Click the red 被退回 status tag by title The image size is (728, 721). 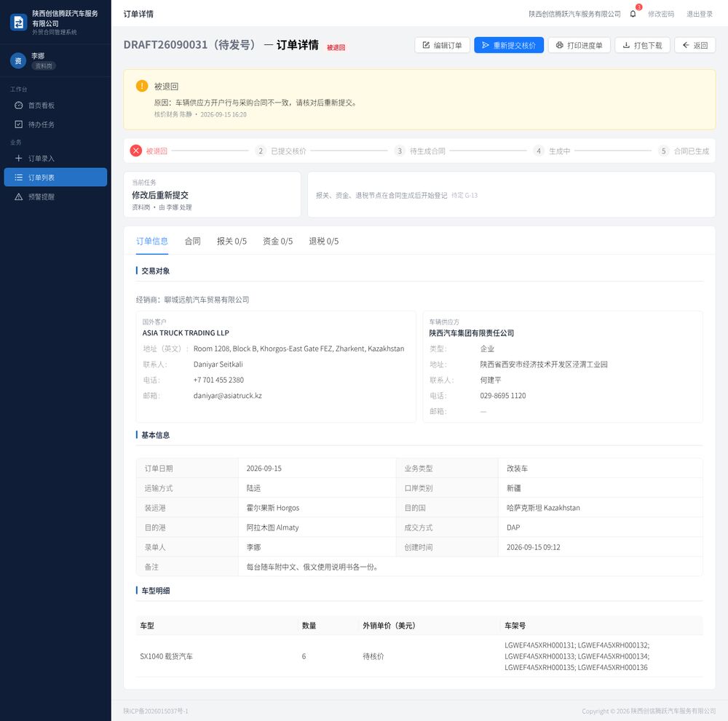pos(336,47)
